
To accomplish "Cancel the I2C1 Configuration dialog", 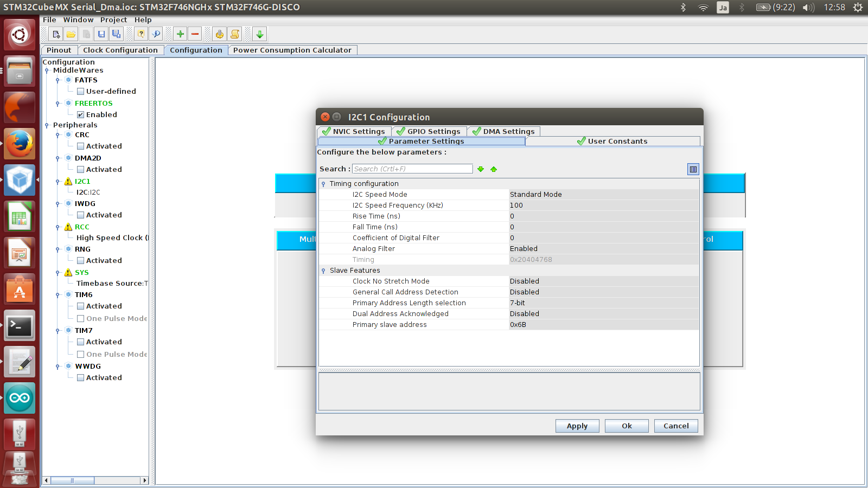I will (675, 426).
